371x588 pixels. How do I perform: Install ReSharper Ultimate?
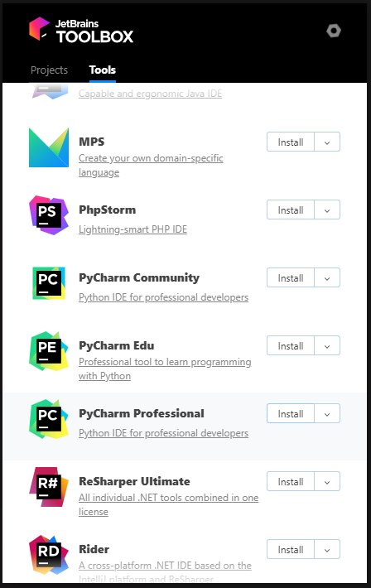pyautogui.click(x=291, y=481)
